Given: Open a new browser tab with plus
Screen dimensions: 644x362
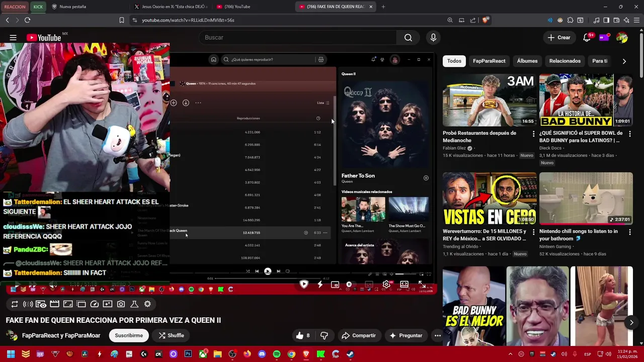Looking at the screenshot, I should click(383, 7).
